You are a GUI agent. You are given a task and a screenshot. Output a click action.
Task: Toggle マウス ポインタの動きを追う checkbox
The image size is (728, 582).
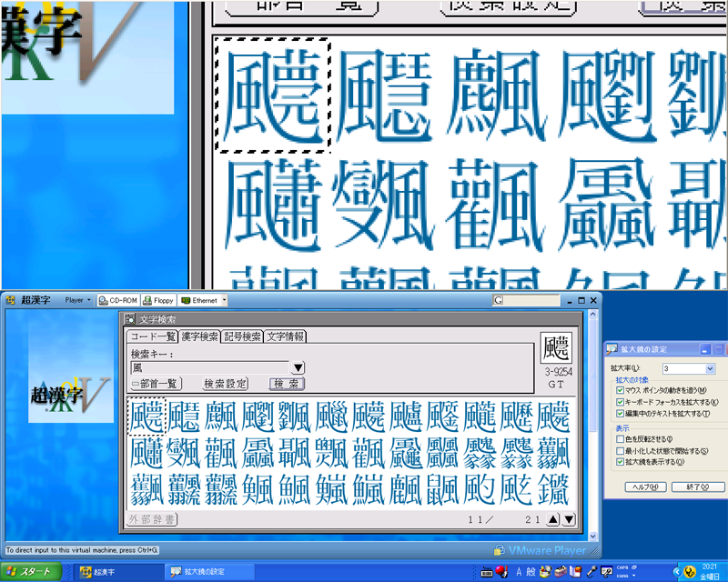click(620, 389)
